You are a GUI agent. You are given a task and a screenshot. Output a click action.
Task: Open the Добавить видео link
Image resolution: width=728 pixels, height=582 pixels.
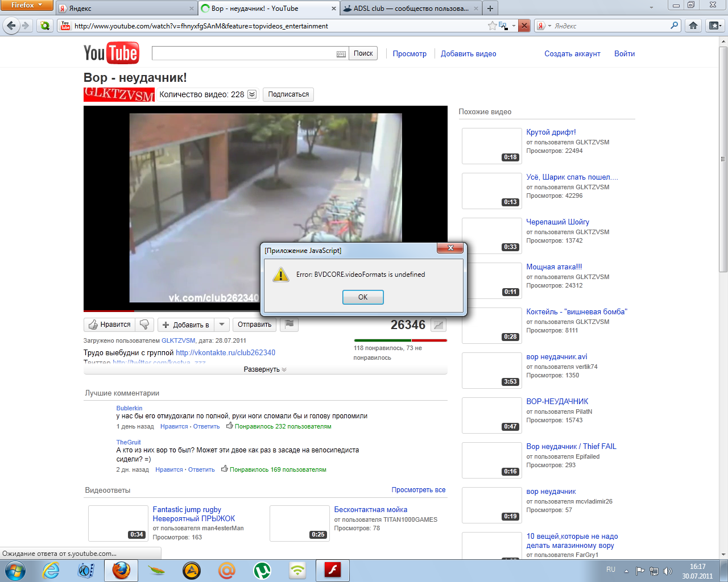coord(468,53)
